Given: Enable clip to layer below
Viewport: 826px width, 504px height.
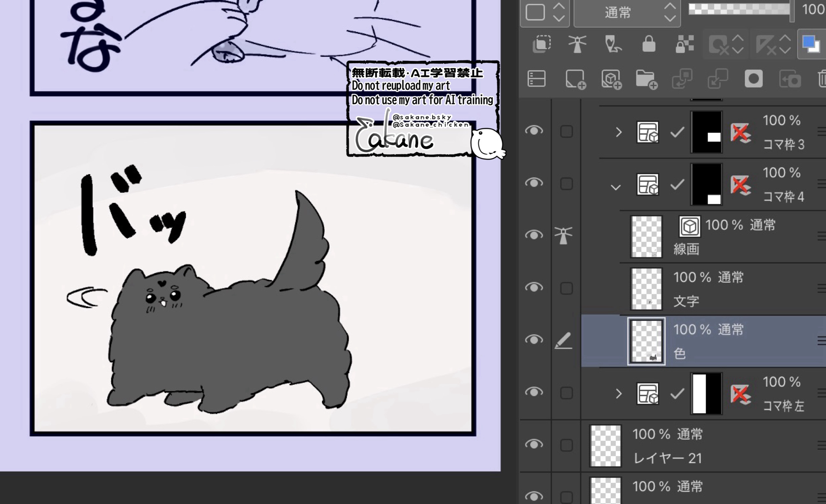Looking at the screenshot, I should coord(541,44).
